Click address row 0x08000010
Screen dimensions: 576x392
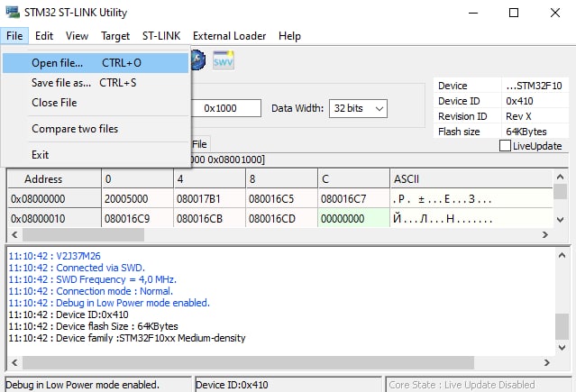tap(54, 219)
